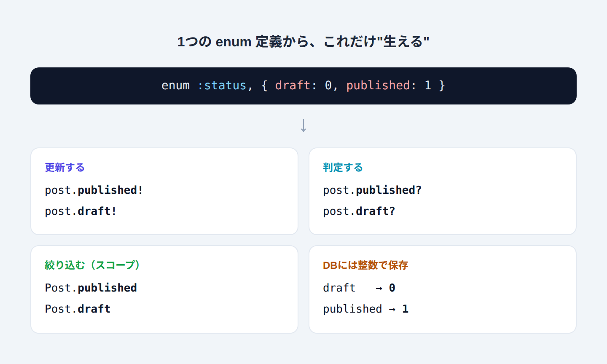607x364 pixels.
Task: Click the 'published → 1' mapping line
Action: 366,309
